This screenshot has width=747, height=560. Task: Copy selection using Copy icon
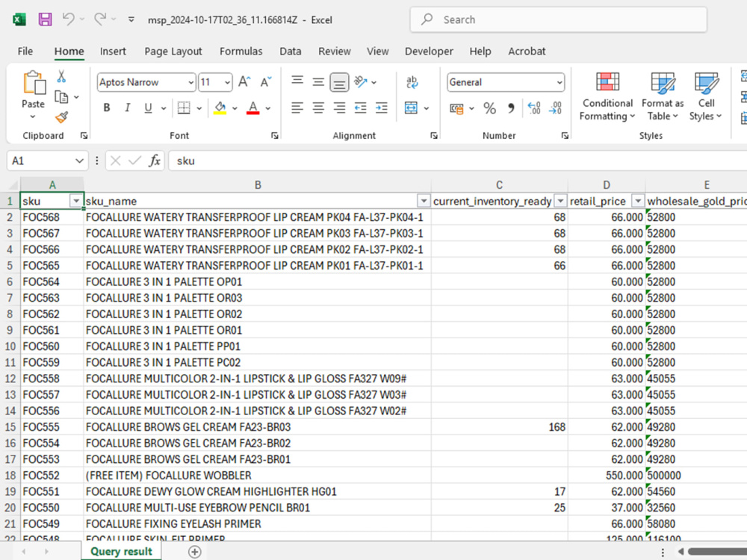coord(61,97)
